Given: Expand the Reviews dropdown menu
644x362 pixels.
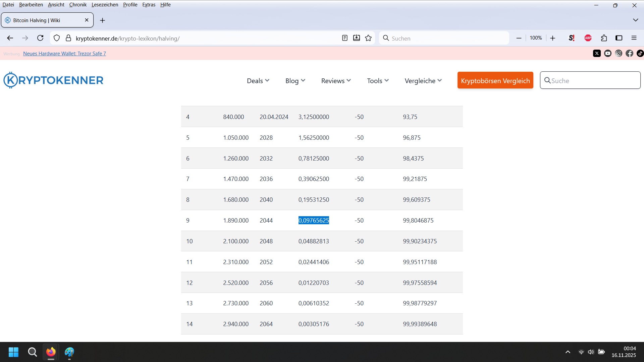Looking at the screenshot, I should coord(336,81).
